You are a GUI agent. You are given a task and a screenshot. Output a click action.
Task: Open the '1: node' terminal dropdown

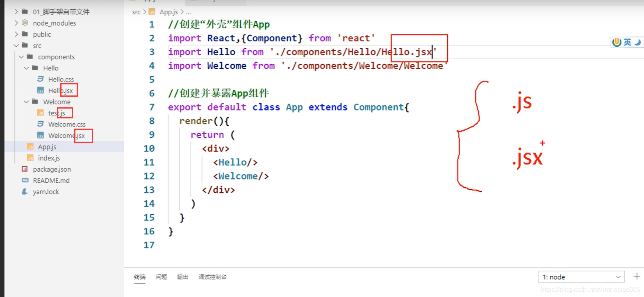point(581,277)
